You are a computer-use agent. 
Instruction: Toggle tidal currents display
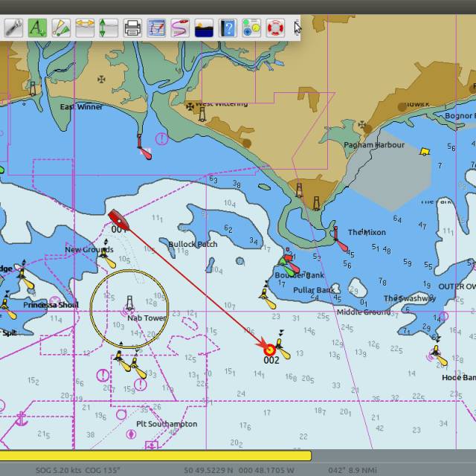pyautogui.click(x=85, y=28)
